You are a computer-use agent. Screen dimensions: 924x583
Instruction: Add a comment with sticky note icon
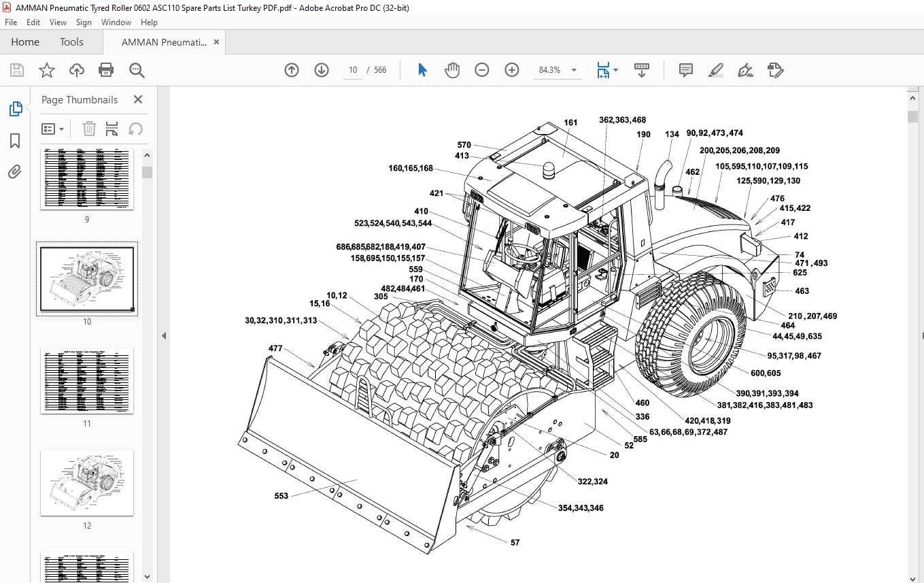pos(686,70)
